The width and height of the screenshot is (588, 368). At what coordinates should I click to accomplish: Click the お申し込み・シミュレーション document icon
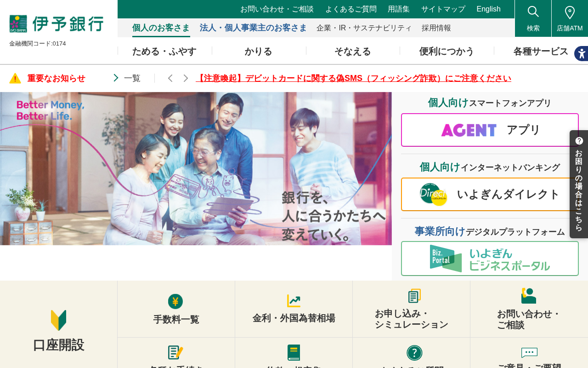tap(414, 296)
